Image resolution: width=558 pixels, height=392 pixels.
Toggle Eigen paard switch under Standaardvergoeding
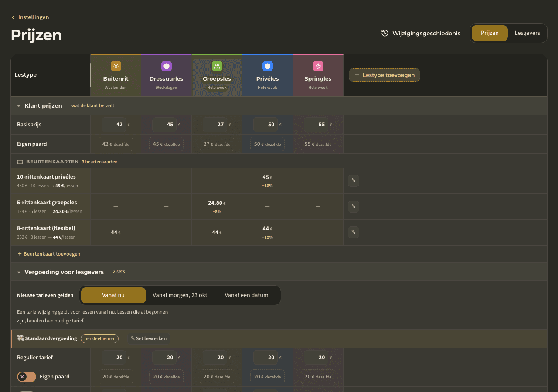[x=27, y=377]
